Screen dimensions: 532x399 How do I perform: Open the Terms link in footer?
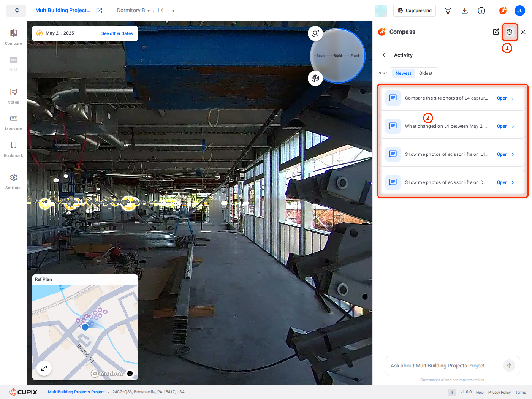coord(521,393)
